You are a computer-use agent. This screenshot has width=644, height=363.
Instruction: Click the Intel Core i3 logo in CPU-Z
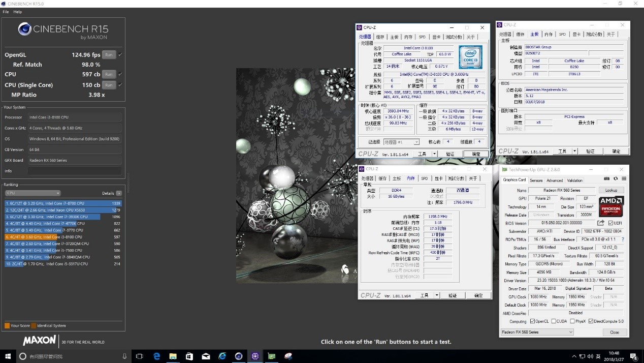470,57
